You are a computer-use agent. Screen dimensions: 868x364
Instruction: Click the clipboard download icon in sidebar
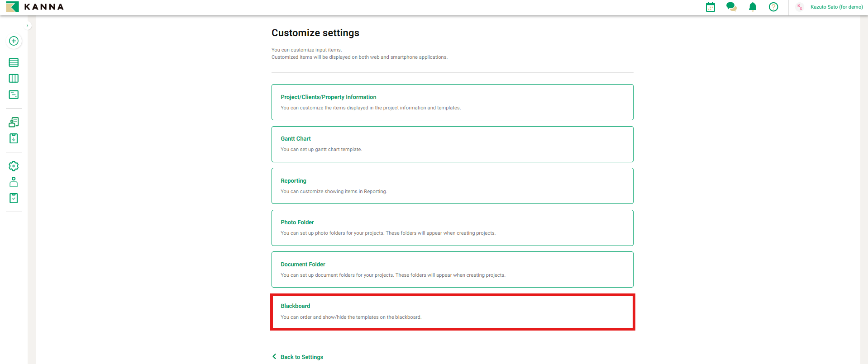[14, 138]
